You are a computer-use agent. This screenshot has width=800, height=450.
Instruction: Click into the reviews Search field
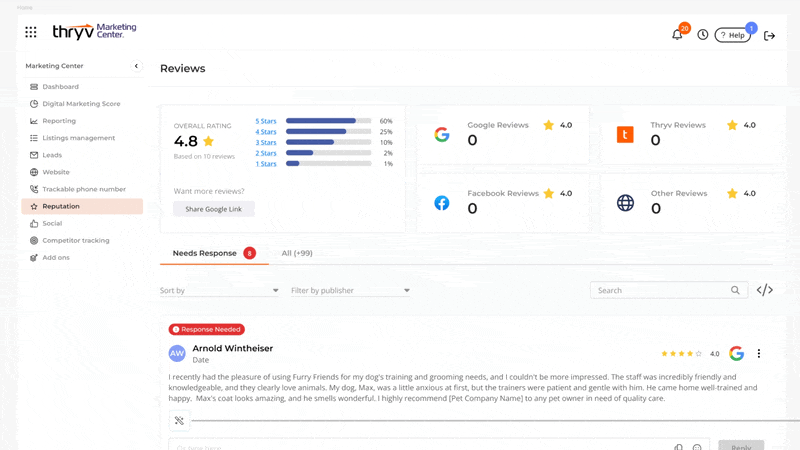(x=660, y=290)
